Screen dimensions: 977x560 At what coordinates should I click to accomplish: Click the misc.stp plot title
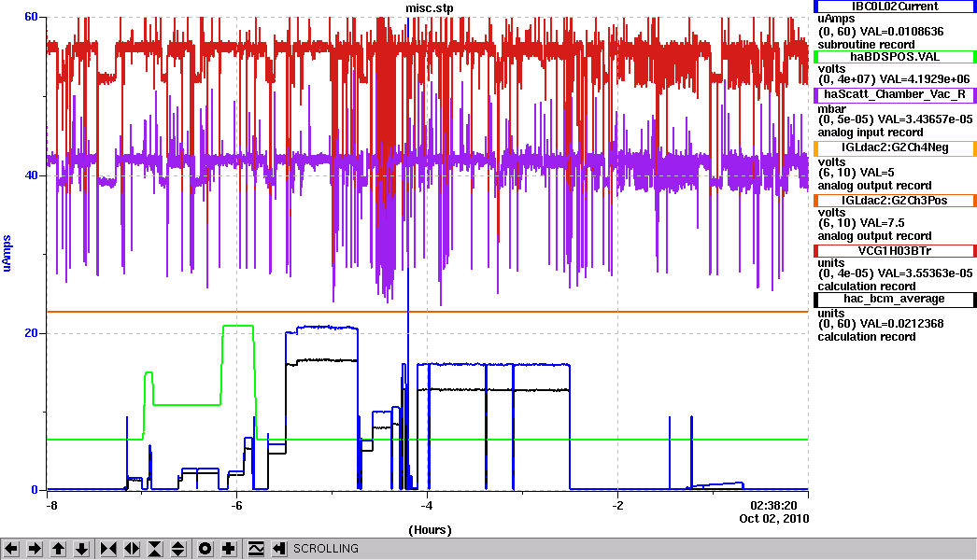[430, 8]
